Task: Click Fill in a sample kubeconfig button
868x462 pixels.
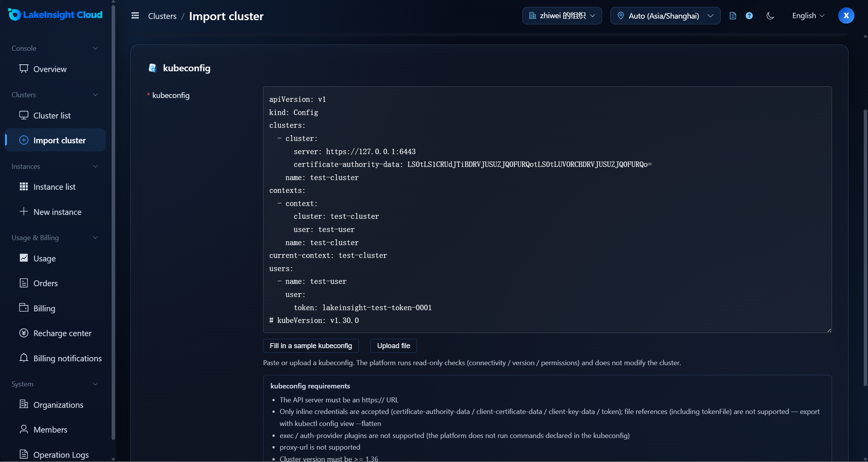Action: click(x=311, y=345)
